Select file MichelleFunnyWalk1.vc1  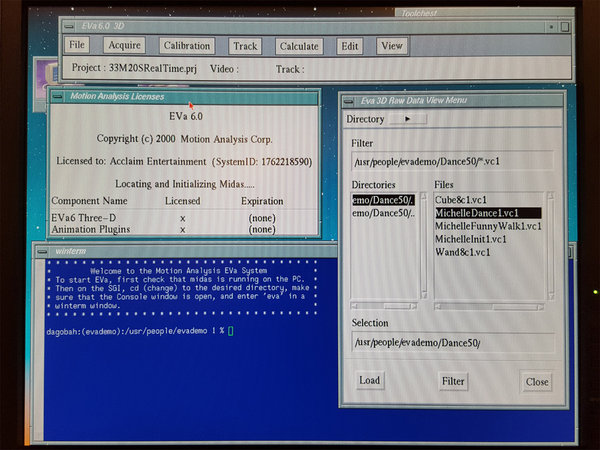[488, 226]
